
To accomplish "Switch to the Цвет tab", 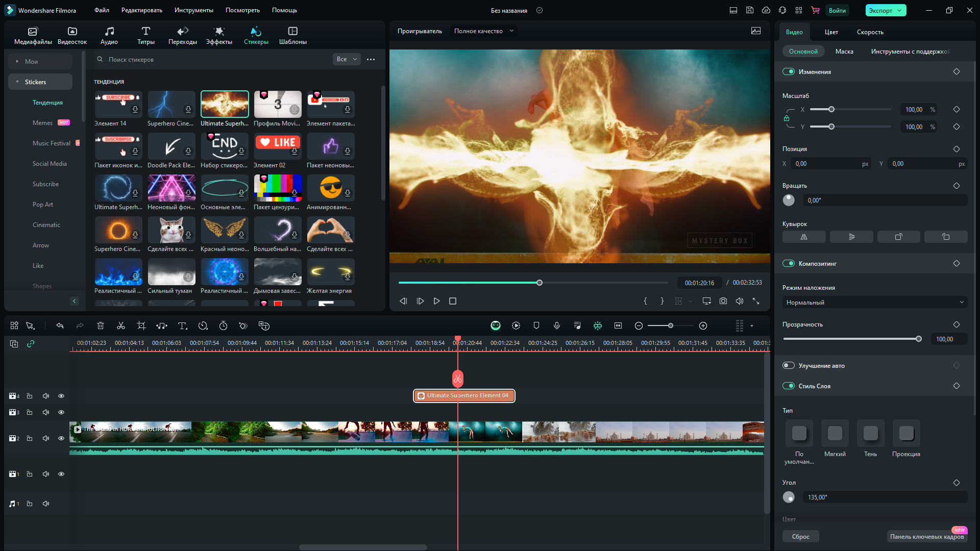I will (831, 32).
